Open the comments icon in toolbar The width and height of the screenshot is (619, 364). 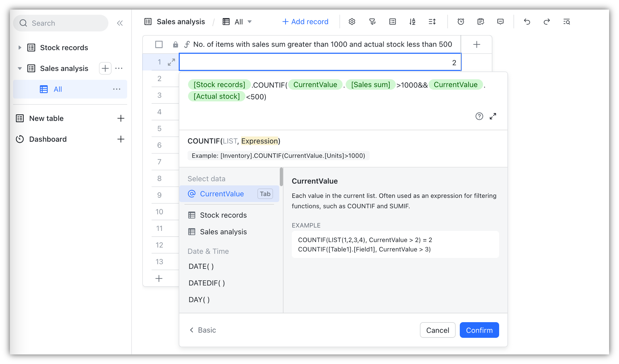click(500, 22)
